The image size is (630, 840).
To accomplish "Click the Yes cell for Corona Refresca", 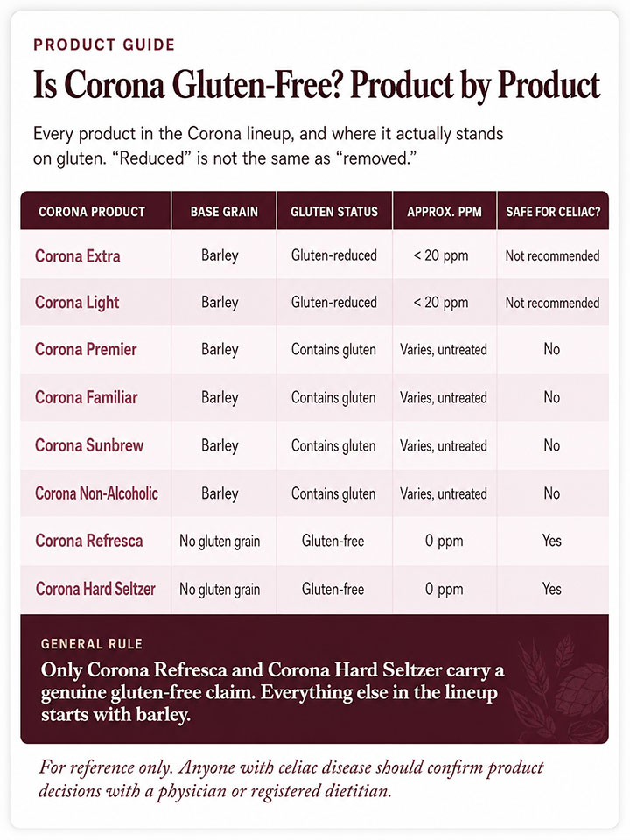I will click(552, 541).
